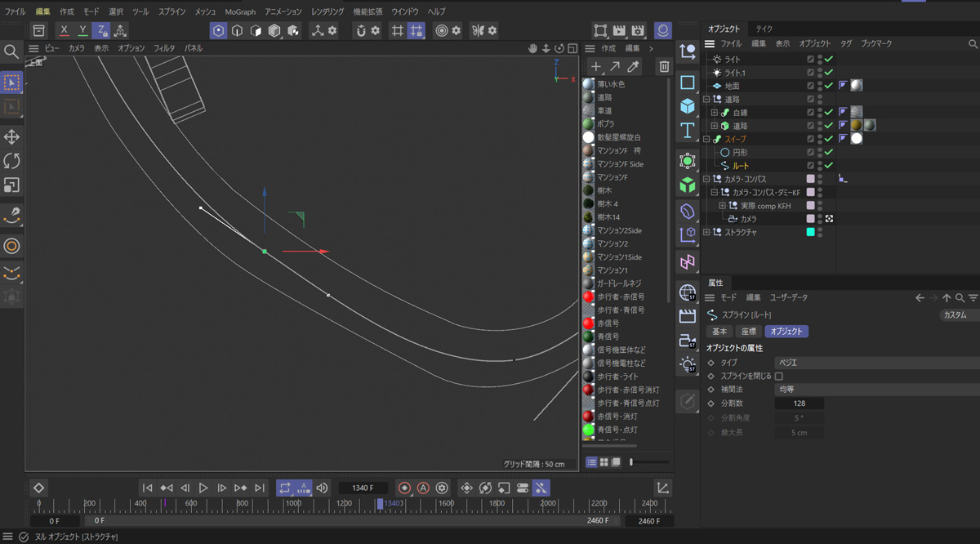Image resolution: width=980 pixels, height=544 pixels.
Task: Click the Scale tool icon
Action: tap(11, 185)
